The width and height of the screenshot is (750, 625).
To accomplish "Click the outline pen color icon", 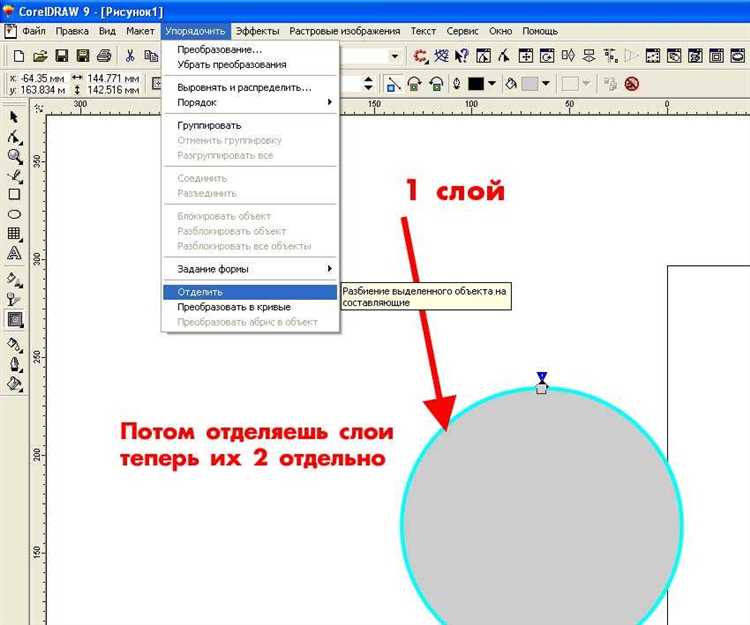I will tap(457, 84).
